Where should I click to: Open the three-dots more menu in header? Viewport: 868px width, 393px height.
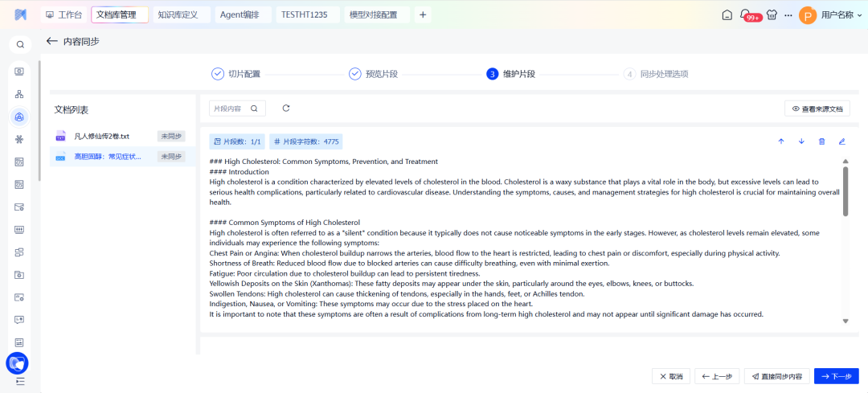(x=788, y=14)
